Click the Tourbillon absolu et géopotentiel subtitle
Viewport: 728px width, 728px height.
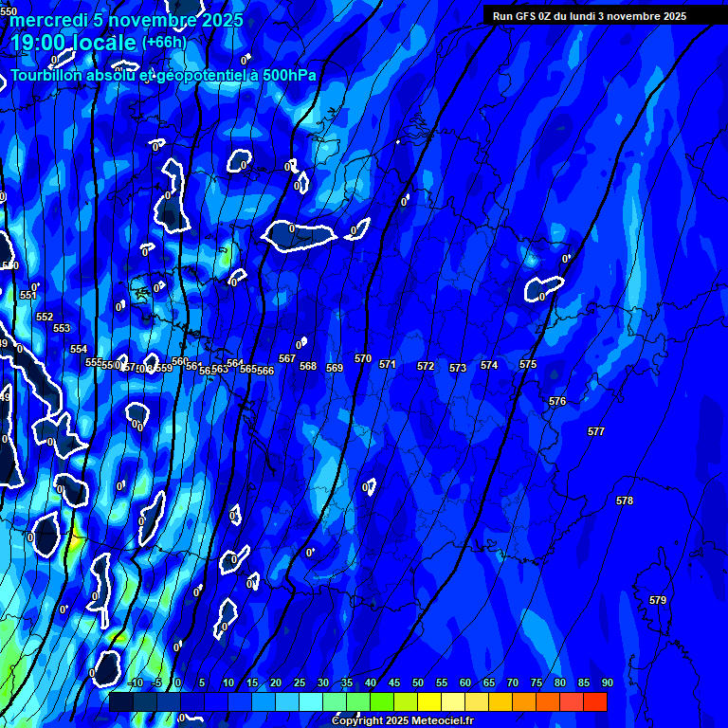pyautogui.click(x=163, y=76)
